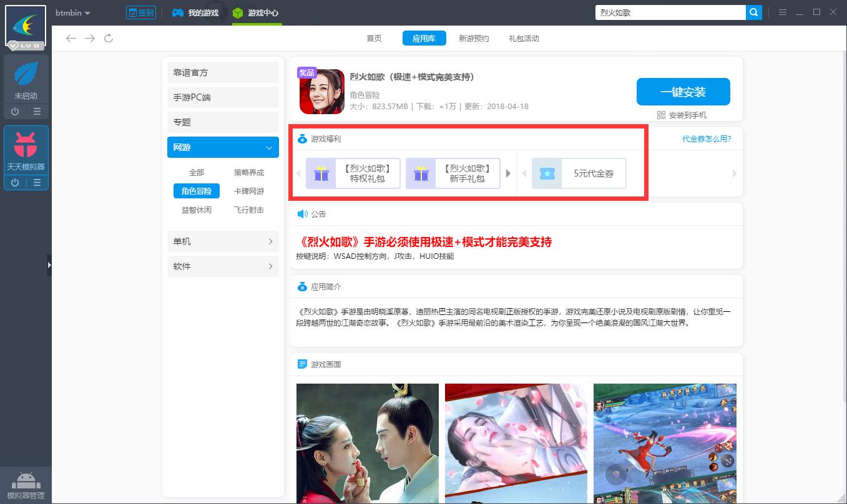This screenshot has height=504, width=847.
Task: Open the sleeping woman petals screenshot
Action: click(x=516, y=443)
